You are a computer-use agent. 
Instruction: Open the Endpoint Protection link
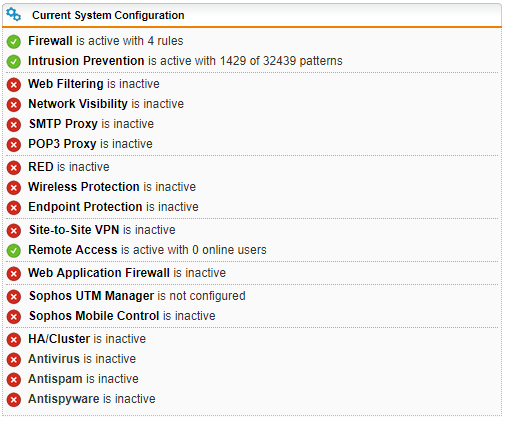(x=85, y=207)
